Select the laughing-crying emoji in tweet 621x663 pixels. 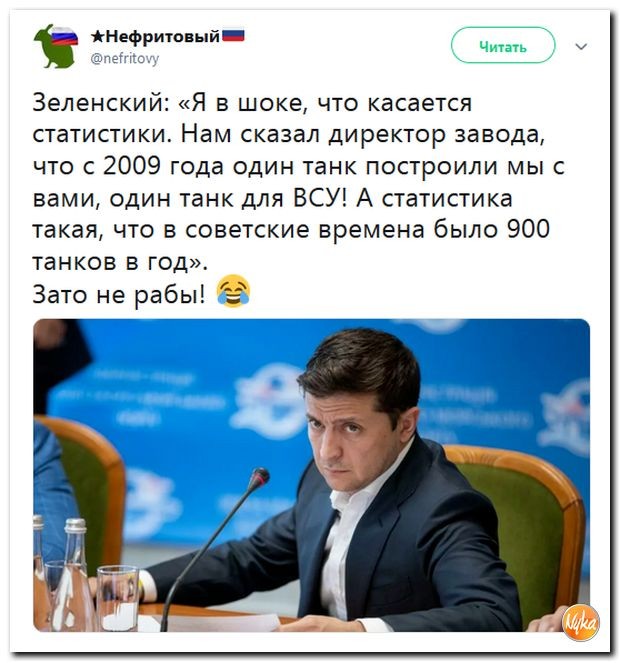click(x=233, y=291)
